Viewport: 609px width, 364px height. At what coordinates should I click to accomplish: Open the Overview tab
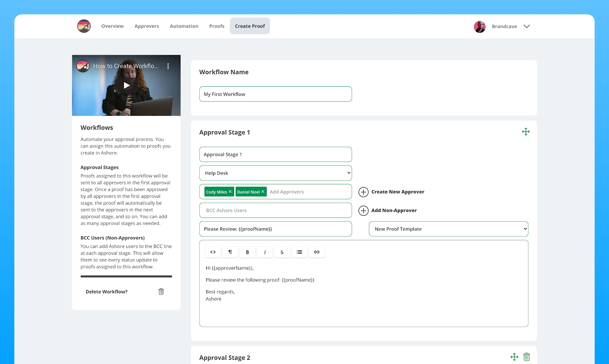(x=112, y=26)
